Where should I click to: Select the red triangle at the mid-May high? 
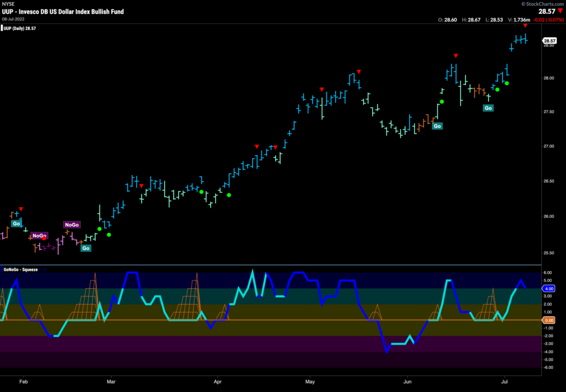pyautogui.click(x=359, y=72)
